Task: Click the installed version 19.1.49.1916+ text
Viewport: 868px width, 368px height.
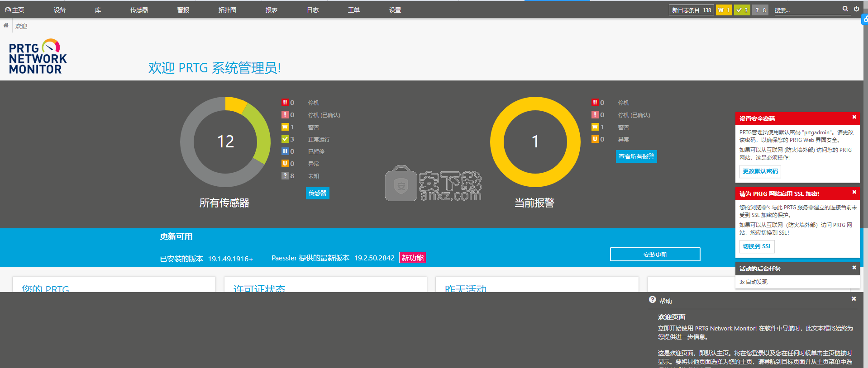Action: click(230, 259)
